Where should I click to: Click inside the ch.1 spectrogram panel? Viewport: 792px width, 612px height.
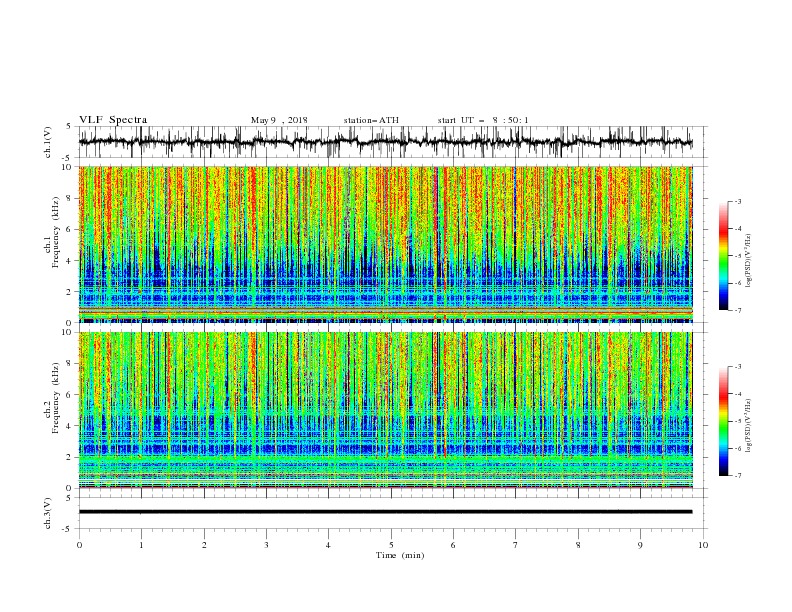coord(385,244)
